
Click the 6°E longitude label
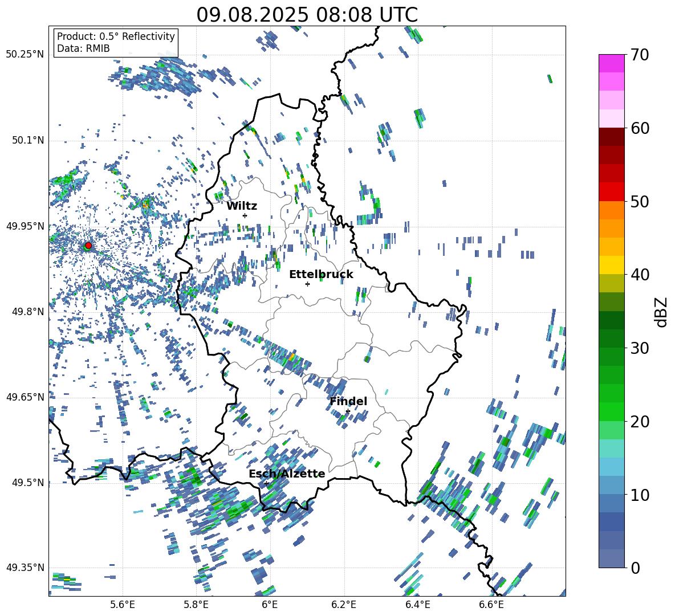point(270,605)
